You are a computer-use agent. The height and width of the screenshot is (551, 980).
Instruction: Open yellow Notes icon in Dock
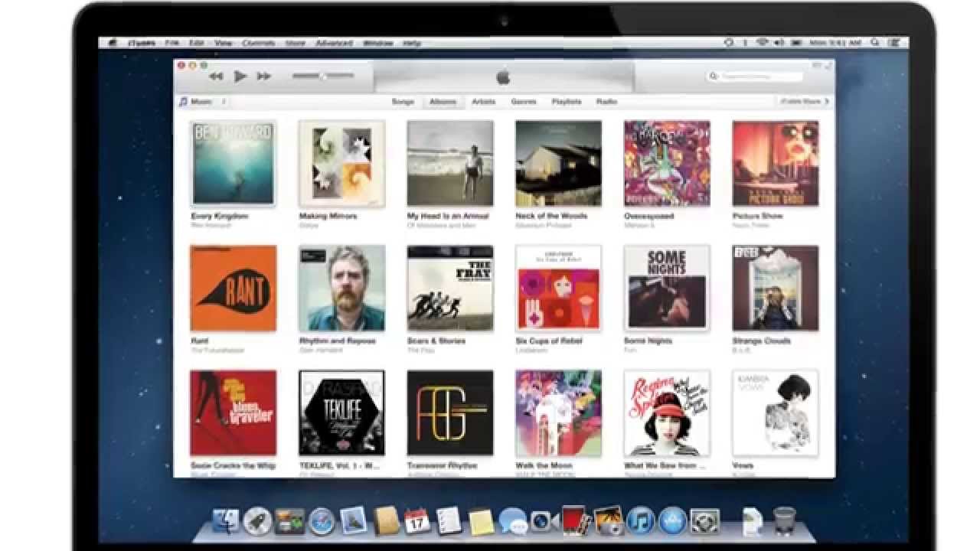pyautogui.click(x=481, y=521)
